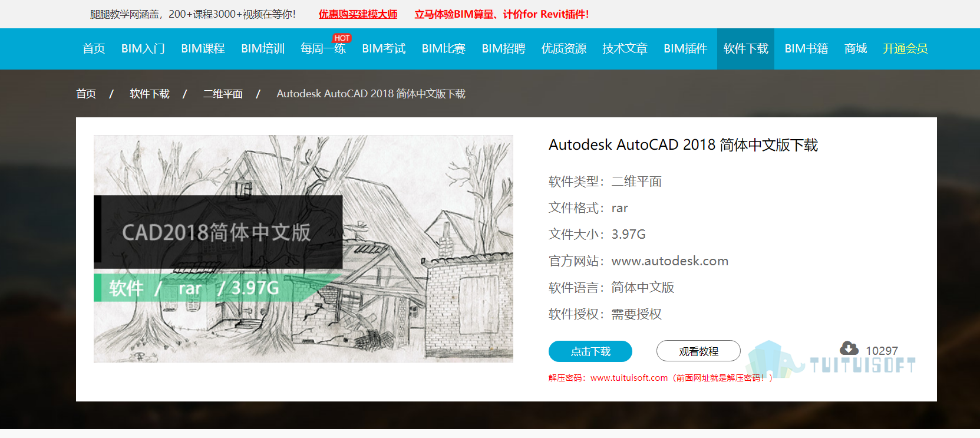Click the red 解压密码 tuituisoft.com text

[x=661, y=378]
